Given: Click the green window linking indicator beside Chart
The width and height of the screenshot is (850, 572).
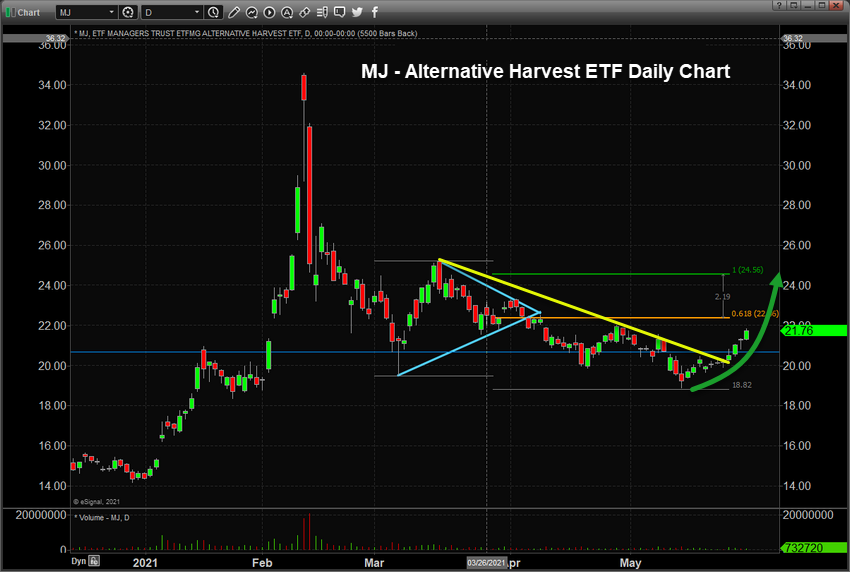Looking at the screenshot, I should [10, 12].
